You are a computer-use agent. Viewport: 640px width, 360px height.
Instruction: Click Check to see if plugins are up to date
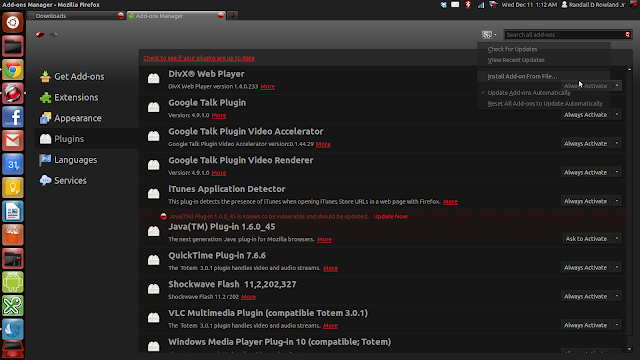pos(199,58)
